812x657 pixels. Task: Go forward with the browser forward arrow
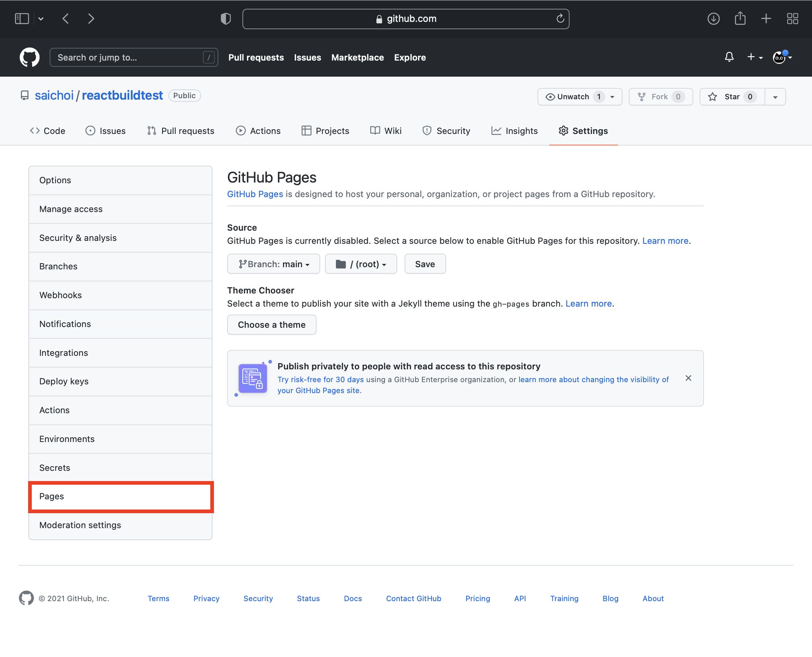click(x=91, y=19)
